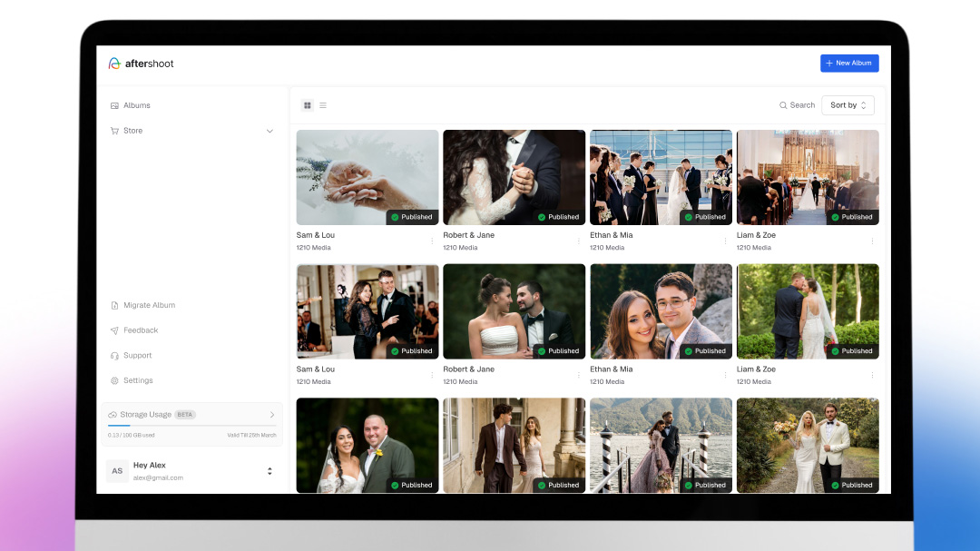This screenshot has height=551, width=980.
Task: Open three-dot menu for hands-and-ring Sam & Lou album
Action: (x=432, y=241)
